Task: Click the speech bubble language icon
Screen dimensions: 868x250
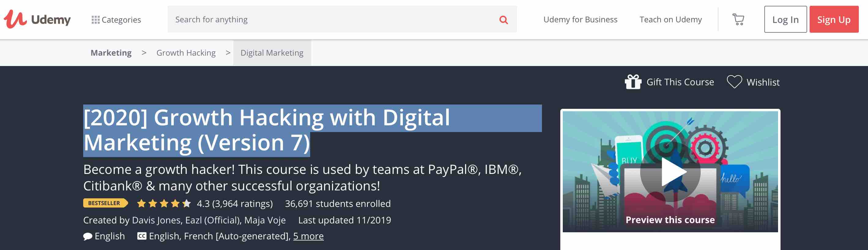Action: (x=87, y=237)
